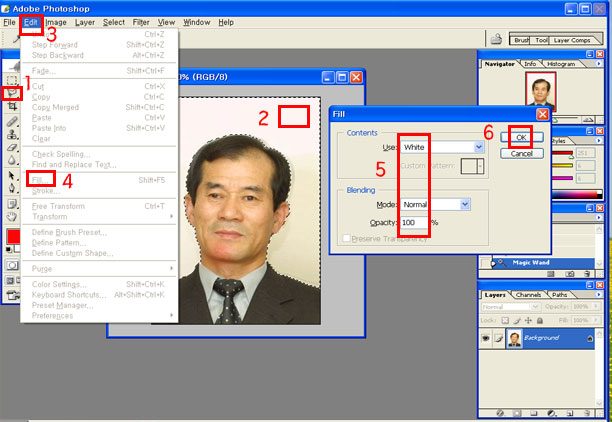612x422 pixels.
Task: Toggle lock all padlock icon
Action: point(540,321)
